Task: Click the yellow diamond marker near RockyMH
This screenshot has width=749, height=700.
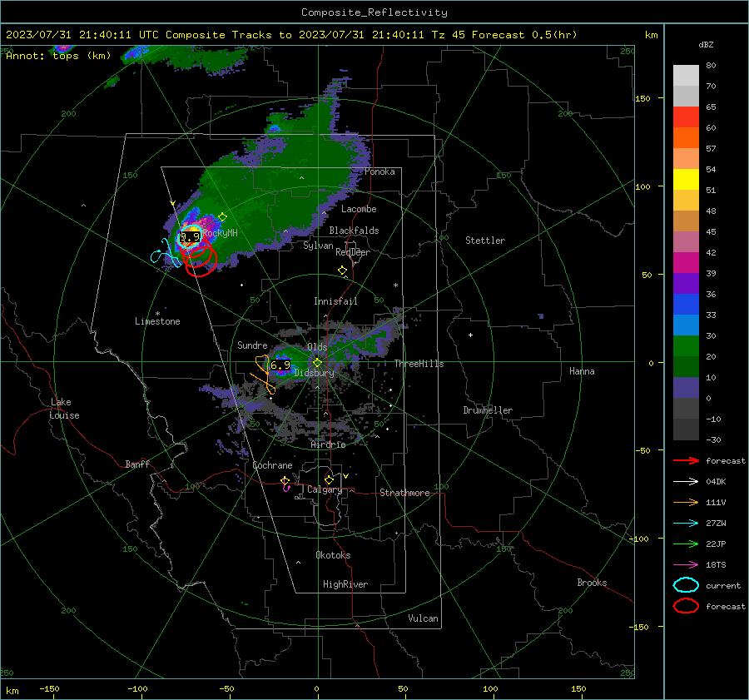Action: coord(222,217)
